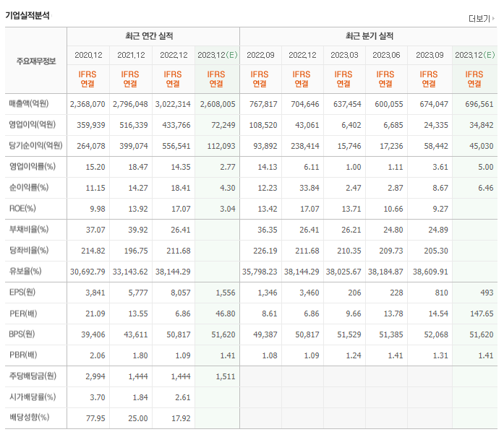Select estimated revenue value 2,608,005
This screenshot has height=432, width=504.
[x=218, y=104]
